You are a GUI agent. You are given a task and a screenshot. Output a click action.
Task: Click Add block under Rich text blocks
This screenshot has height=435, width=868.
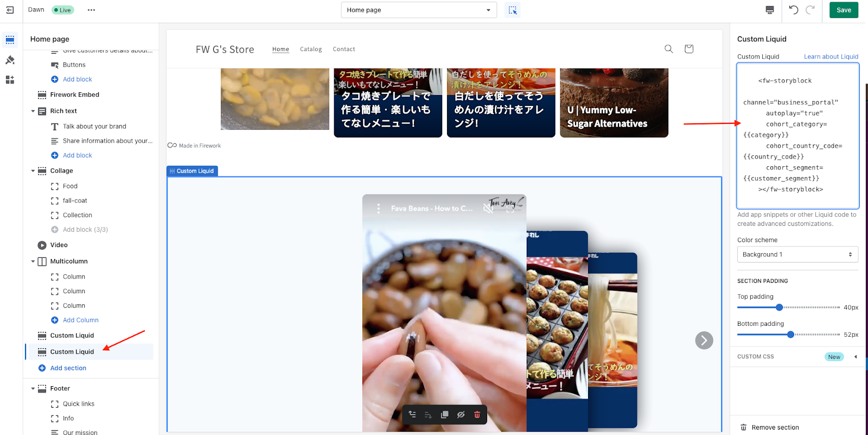click(77, 155)
